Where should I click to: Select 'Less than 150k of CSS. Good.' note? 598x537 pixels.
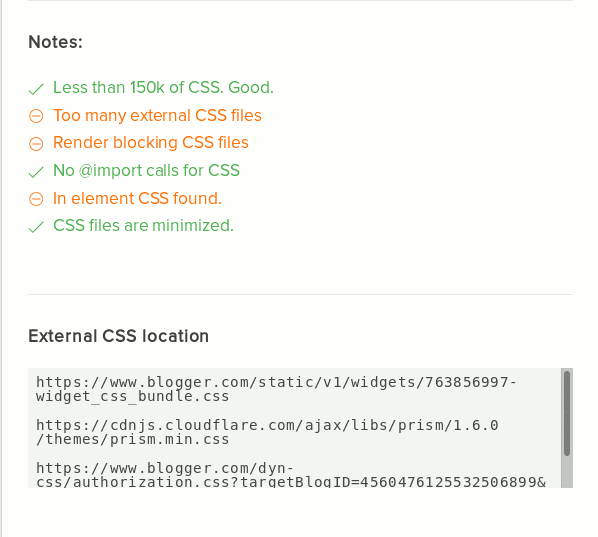[163, 87]
